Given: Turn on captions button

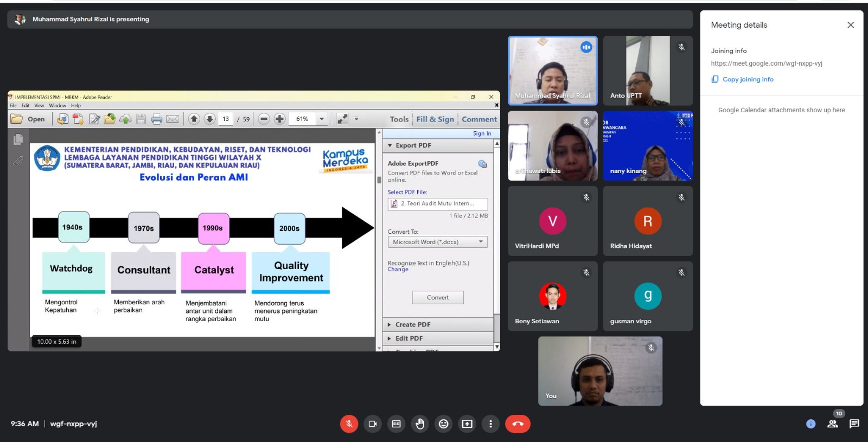Looking at the screenshot, I should pyautogui.click(x=396, y=424).
